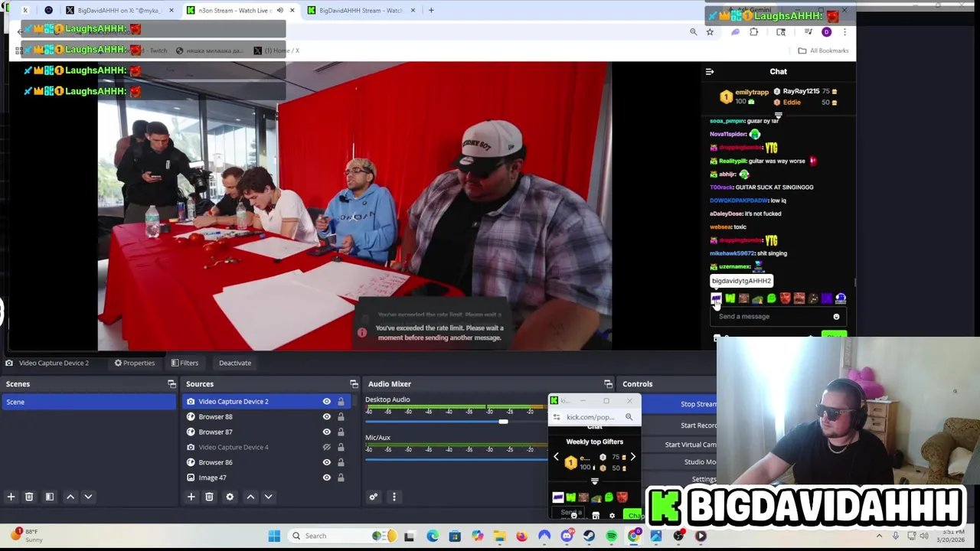
Task: Pop out the Audio Mixer dock
Action: click(608, 383)
